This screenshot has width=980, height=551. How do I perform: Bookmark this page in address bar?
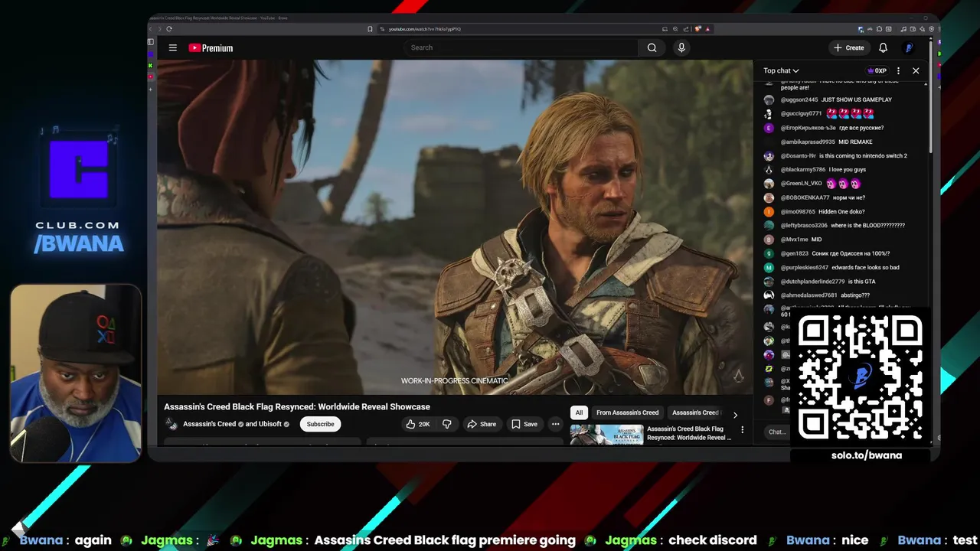coord(370,29)
